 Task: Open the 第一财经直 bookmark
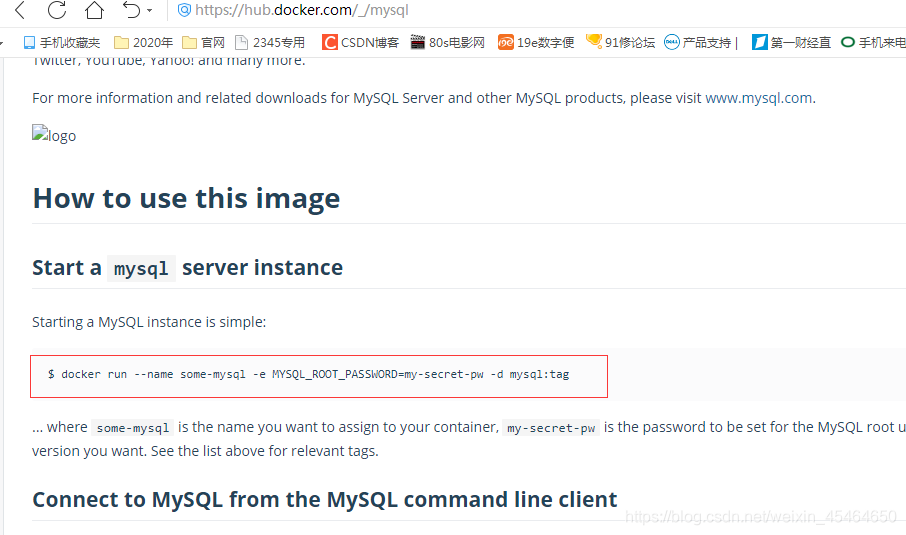(x=791, y=42)
